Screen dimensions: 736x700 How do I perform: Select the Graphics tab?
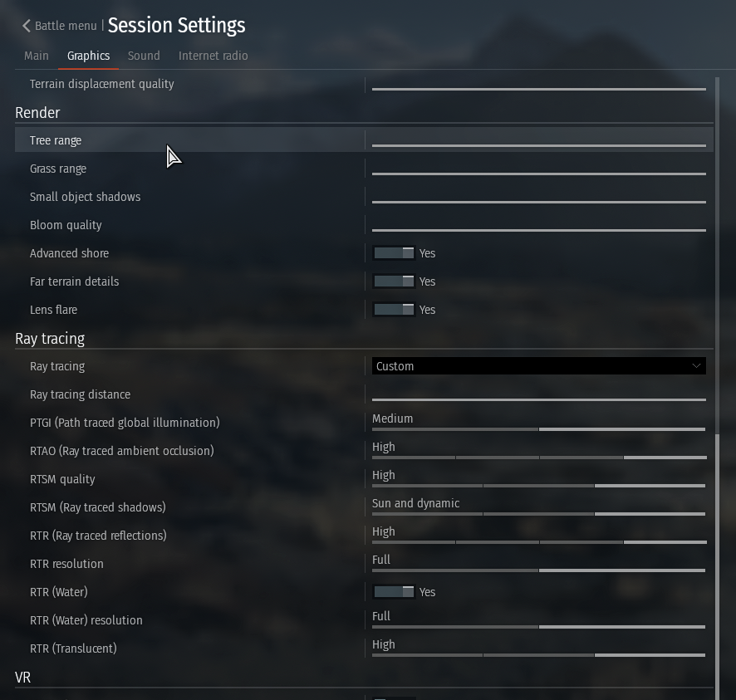88,56
